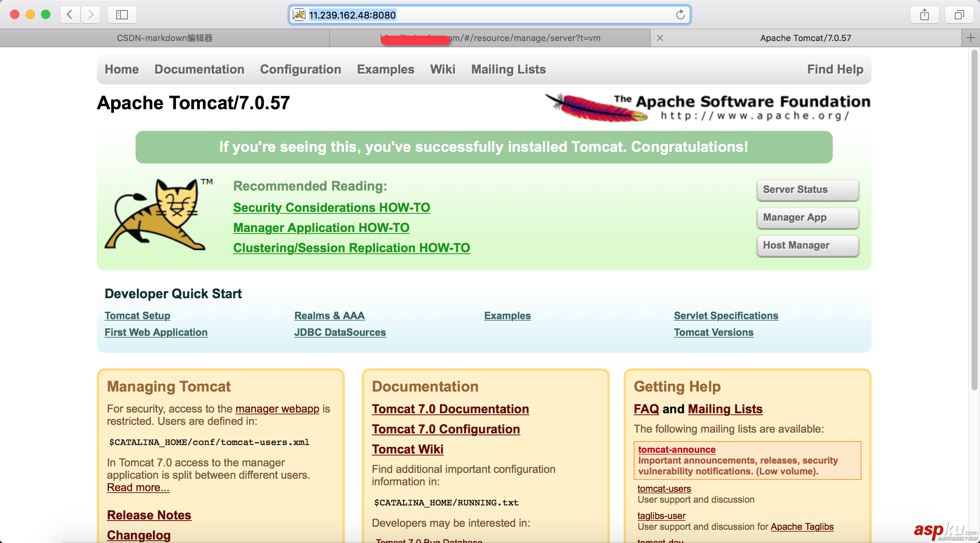Open Documentation in navigation bar
This screenshot has height=543, width=980.
pos(199,69)
